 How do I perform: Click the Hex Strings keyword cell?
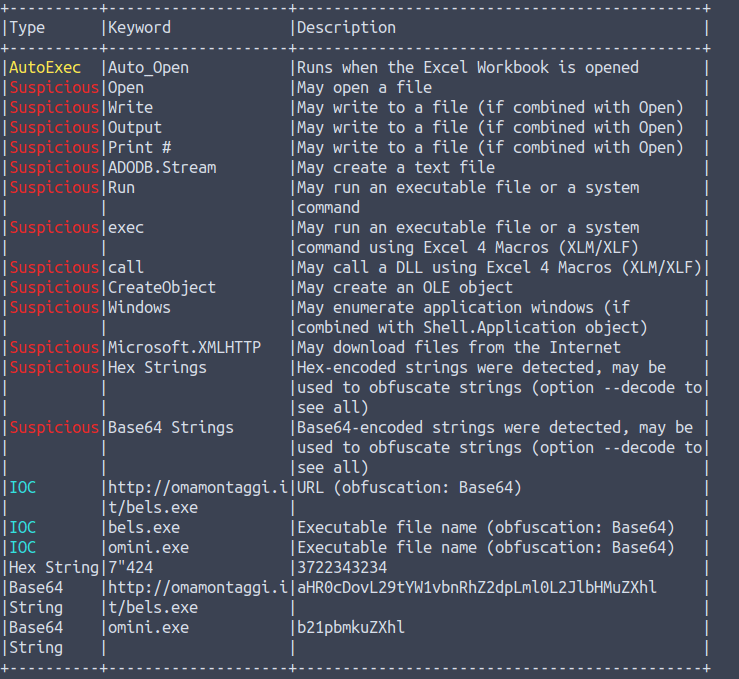click(157, 368)
